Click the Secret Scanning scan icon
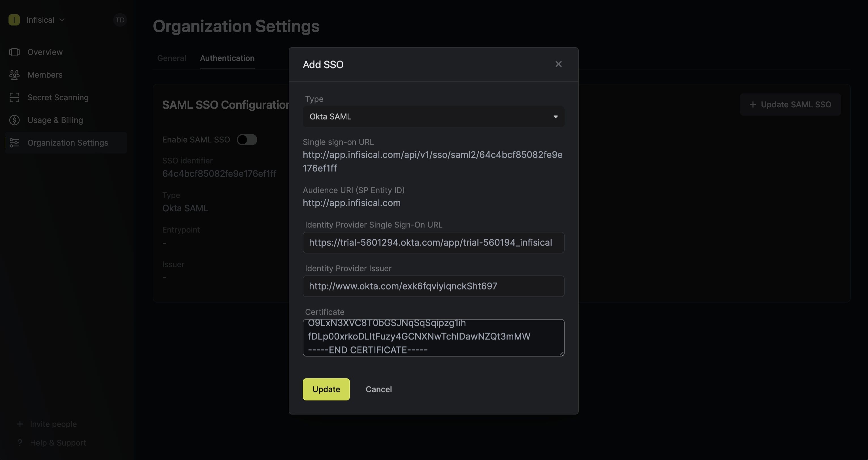This screenshot has height=460, width=868. (14, 97)
